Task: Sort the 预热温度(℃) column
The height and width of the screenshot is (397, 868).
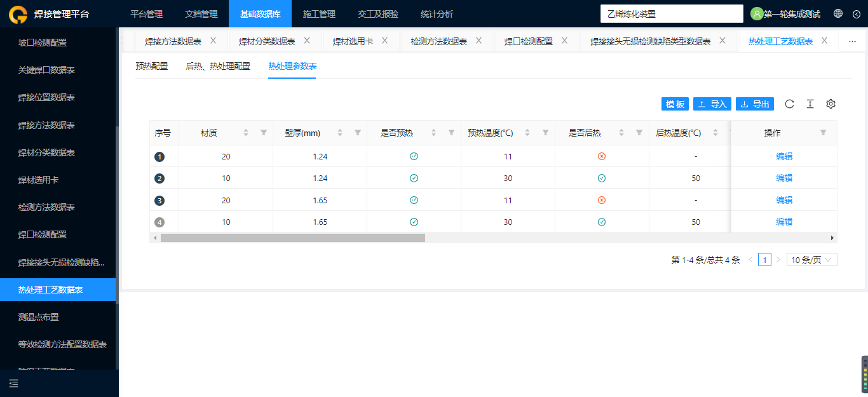Action: 528,133
